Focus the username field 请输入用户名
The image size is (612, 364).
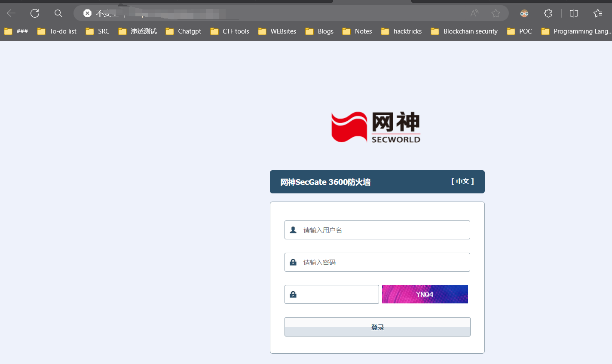(377, 230)
